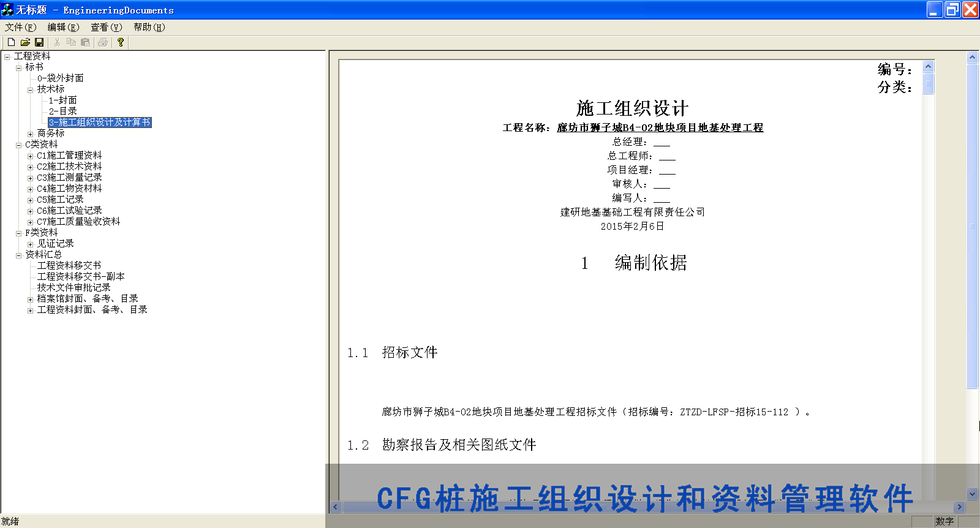This screenshot has height=528, width=980.
Task: Click horizontal scrollbar right arrow
Action: 960,507
